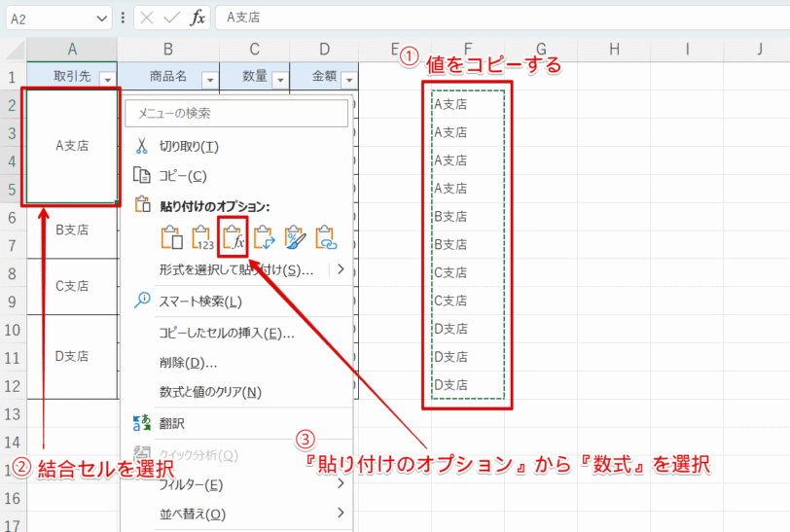Select column J header
Image resolution: width=790 pixels, height=532 pixels.
(x=759, y=50)
